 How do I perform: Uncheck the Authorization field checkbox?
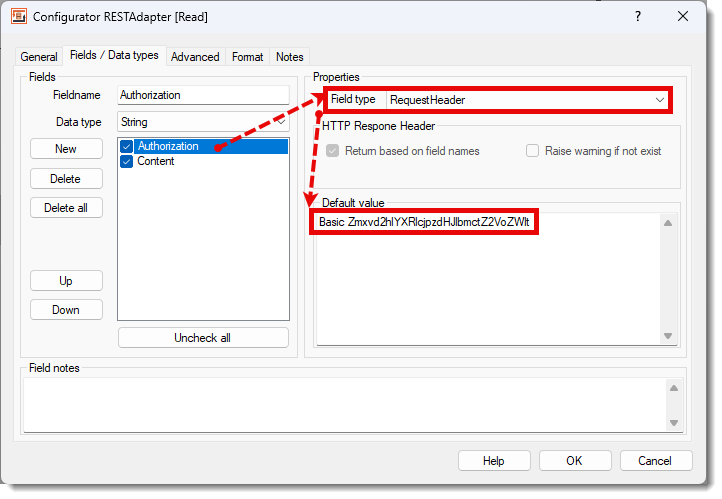[x=127, y=147]
